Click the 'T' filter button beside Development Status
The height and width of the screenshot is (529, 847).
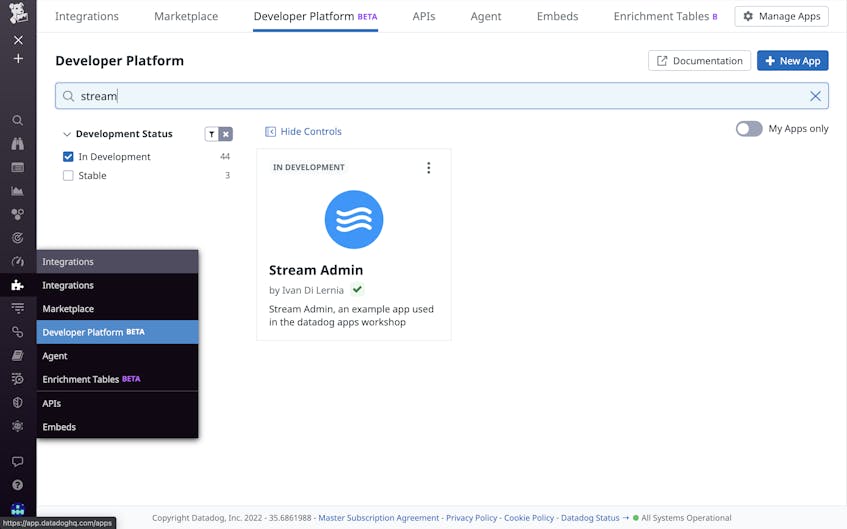[x=212, y=134]
